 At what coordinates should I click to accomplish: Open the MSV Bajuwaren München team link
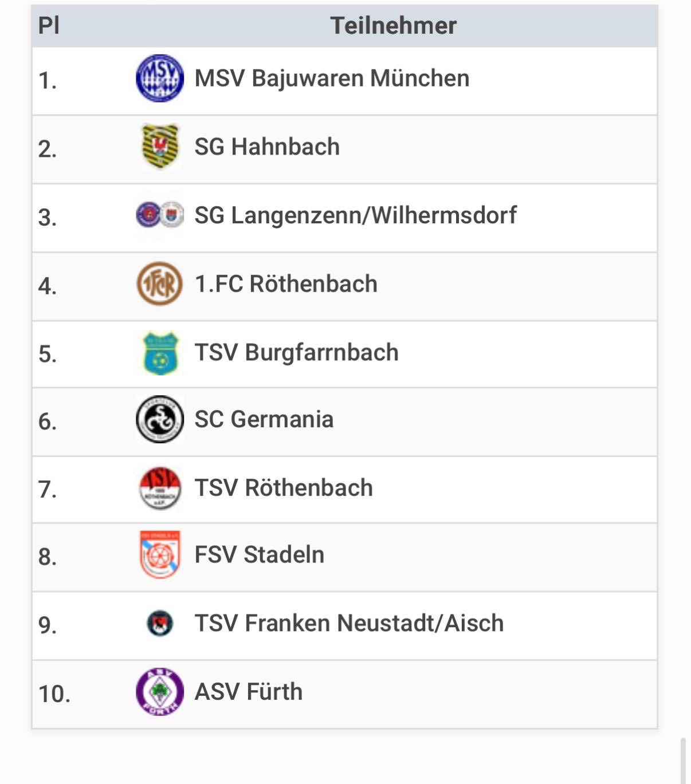tap(332, 78)
